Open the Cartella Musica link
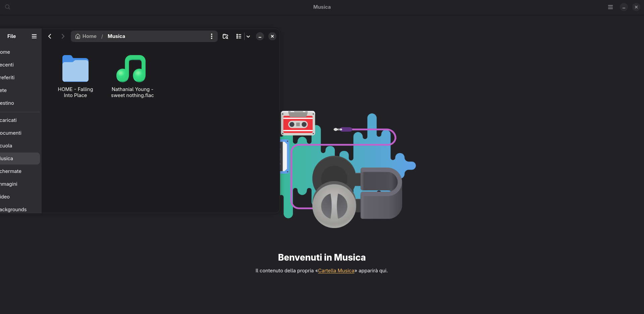This screenshot has width=644, height=314. click(x=336, y=271)
